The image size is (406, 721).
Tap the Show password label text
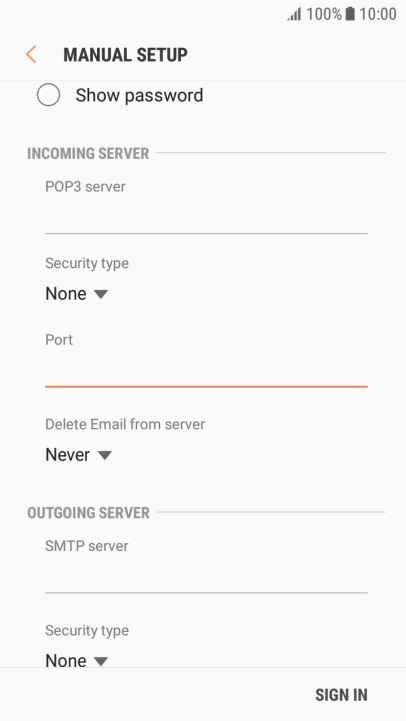(x=139, y=95)
